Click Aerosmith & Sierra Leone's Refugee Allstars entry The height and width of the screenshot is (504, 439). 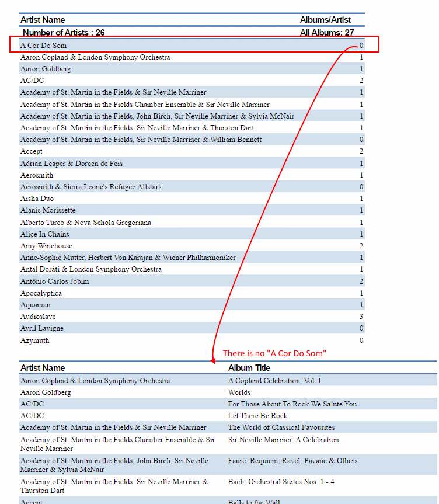[x=90, y=187]
